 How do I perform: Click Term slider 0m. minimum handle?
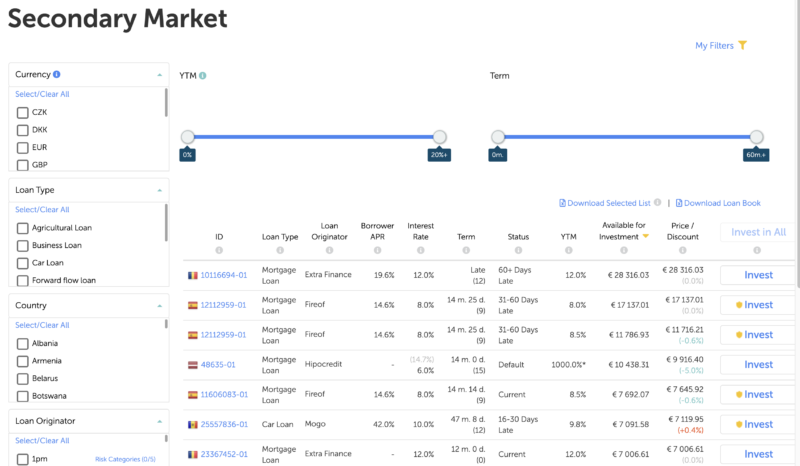[498, 137]
